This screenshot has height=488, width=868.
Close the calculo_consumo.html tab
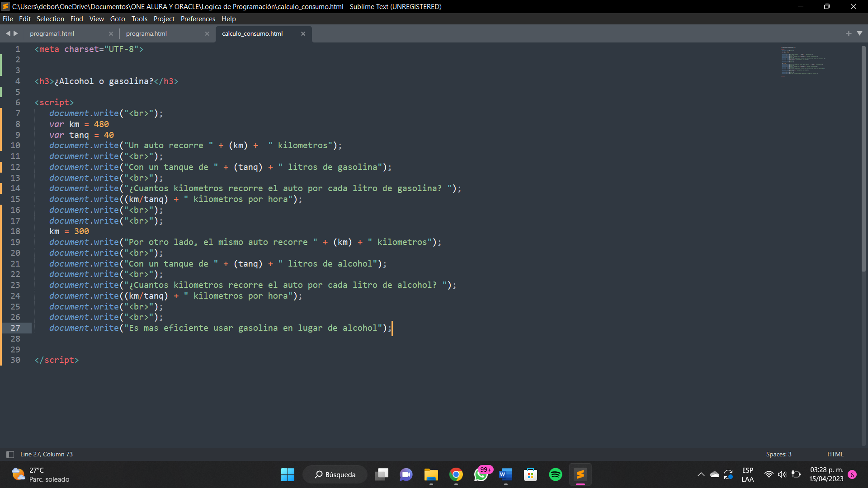(x=303, y=34)
